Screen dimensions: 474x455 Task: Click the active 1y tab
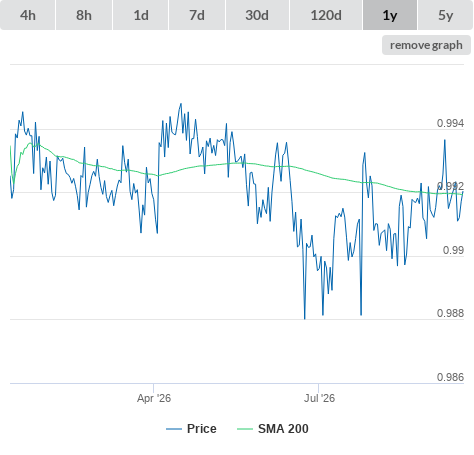coord(390,15)
